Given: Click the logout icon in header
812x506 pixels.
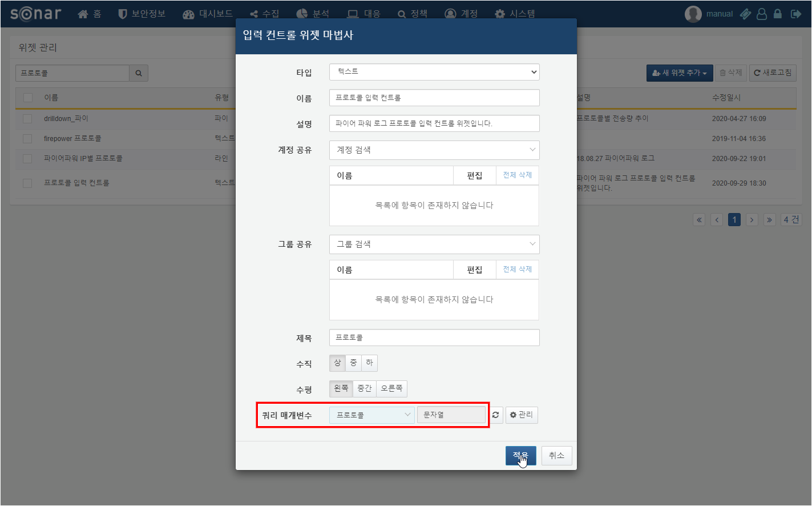Looking at the screenshot, I should click(x=796, y=14).
